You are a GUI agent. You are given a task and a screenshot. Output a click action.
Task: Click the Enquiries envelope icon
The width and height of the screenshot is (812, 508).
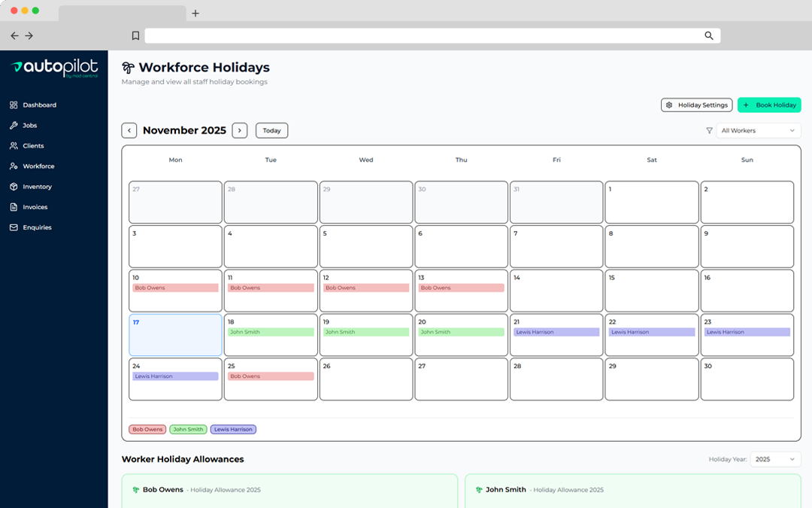click(x=12, y=227)
